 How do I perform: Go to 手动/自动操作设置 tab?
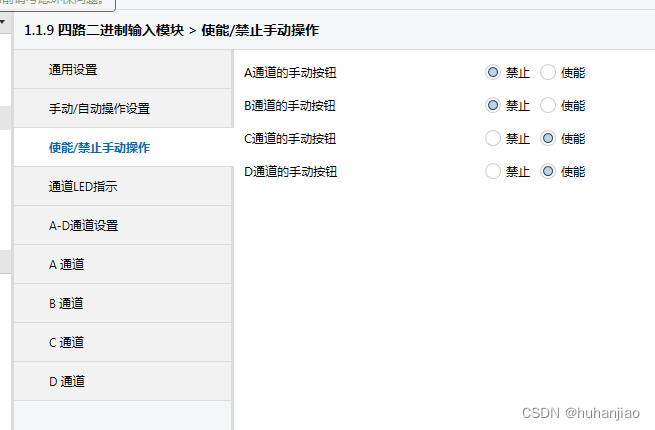99,108
